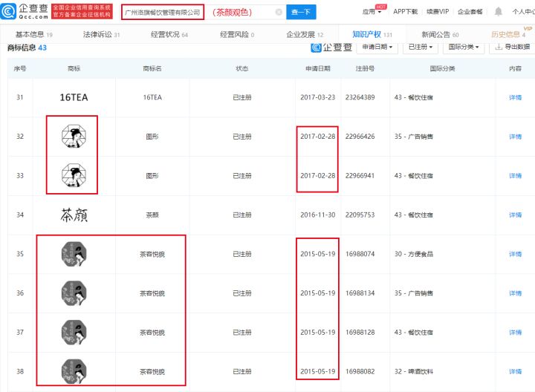Screen dimensions: 535x392
Task: Clear the search box with the X icon
Action: (x=279, y=12)
